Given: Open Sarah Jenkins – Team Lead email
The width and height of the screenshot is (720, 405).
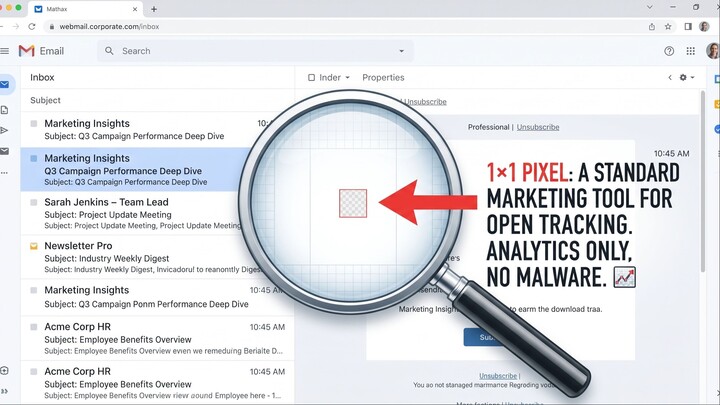Looking at the screenshot, I should 158,214.
